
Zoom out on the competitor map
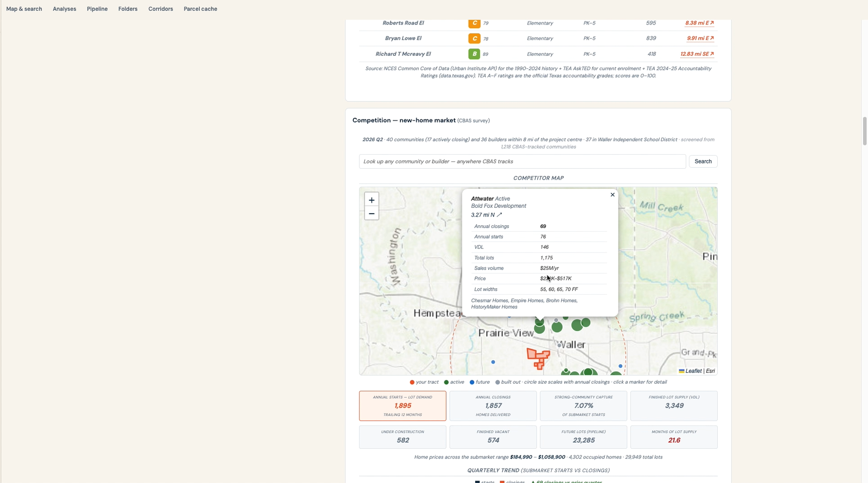[372, 213]
